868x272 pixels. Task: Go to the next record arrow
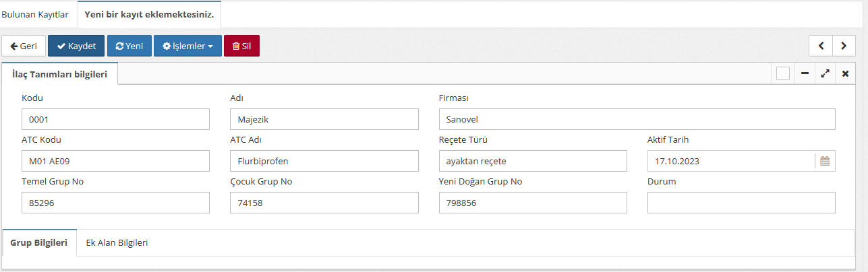tap(844, 46)
